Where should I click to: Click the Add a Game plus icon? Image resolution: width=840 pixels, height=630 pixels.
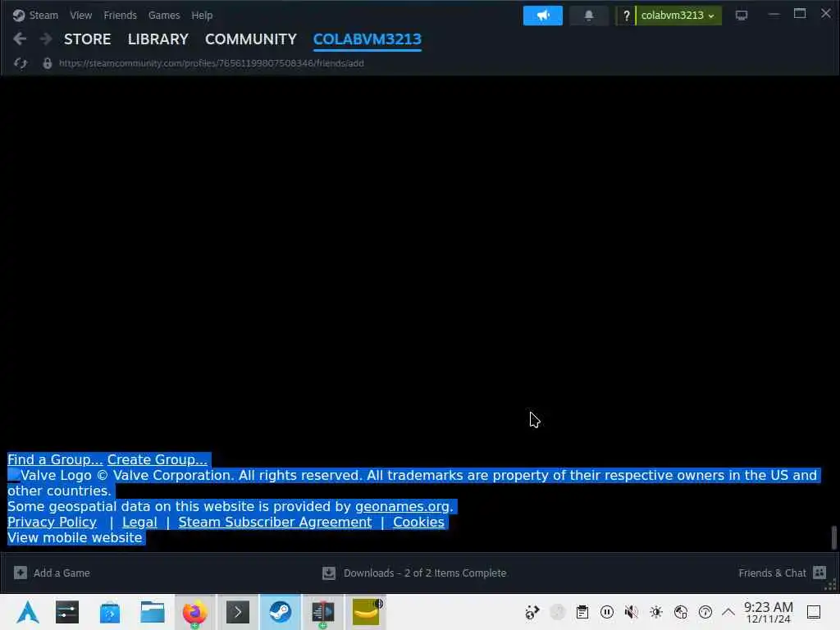point(21,573)
